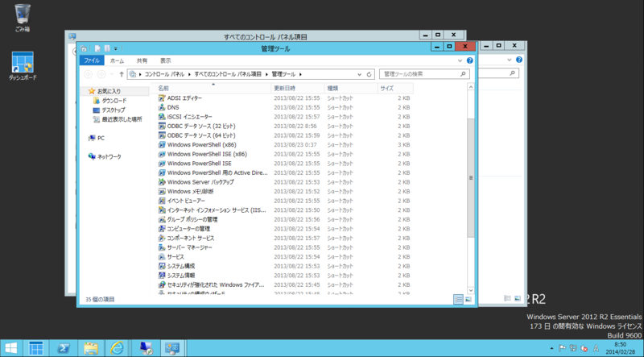644x357 pixels.
Task: Switch to details view layout icon
Action: tap(458, 300)
